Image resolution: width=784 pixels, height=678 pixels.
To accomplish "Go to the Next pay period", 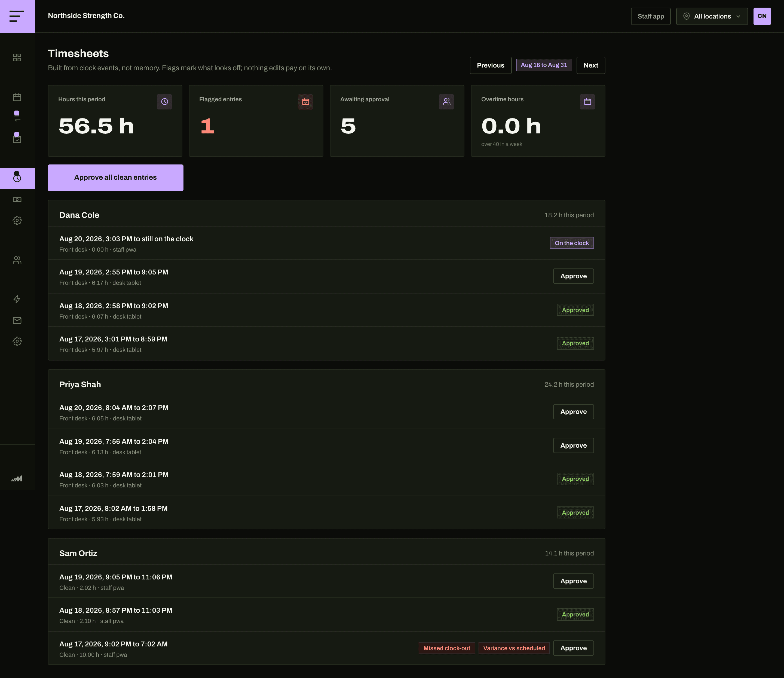I will [591, 66].
